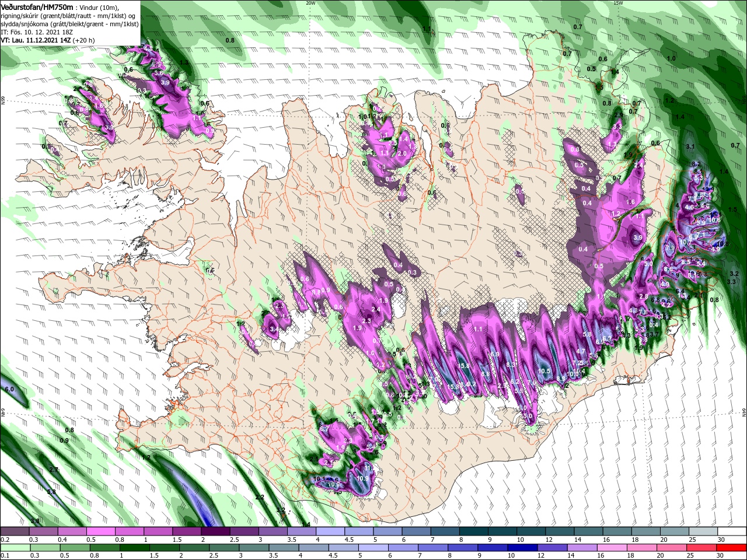The width and height of the screenshot is (747, 560).
Task: Click the 1.5 label in the top legend row
Action: [x=177, y=540]
